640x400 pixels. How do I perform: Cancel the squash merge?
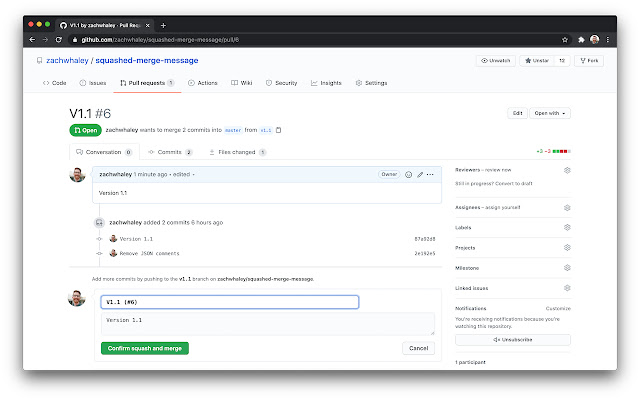click(x=418, y=349)
